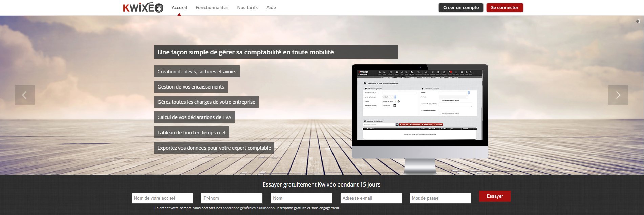644x215 pixels.
Task: Select the slider pagination dot
Action: tap(638, 21)
